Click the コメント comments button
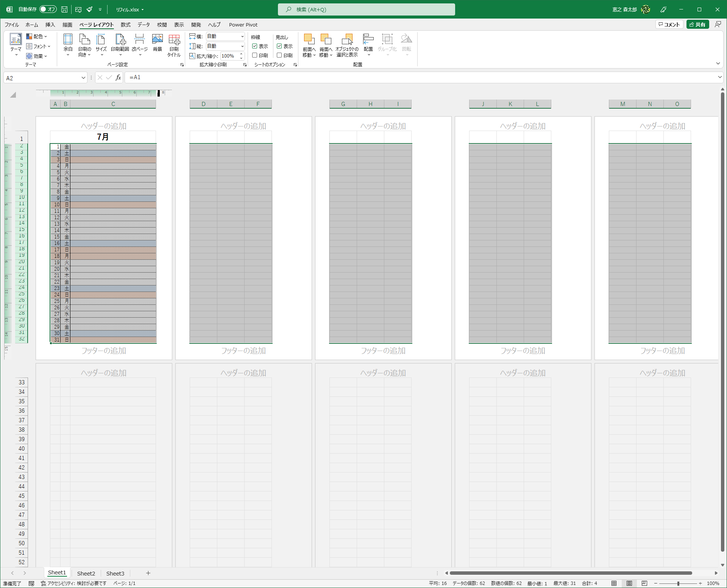This screenshot has width=727, height=588. pyautogui.click(x=669, y=25)
